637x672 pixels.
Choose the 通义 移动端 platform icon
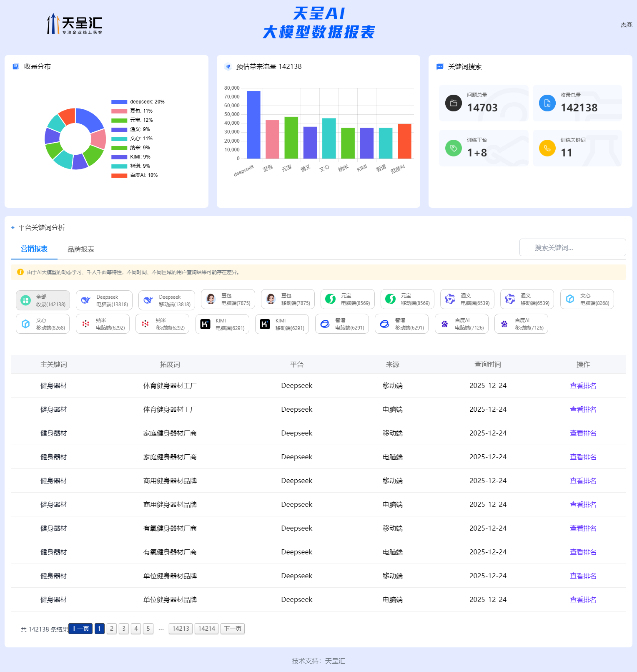click(510, 299)
